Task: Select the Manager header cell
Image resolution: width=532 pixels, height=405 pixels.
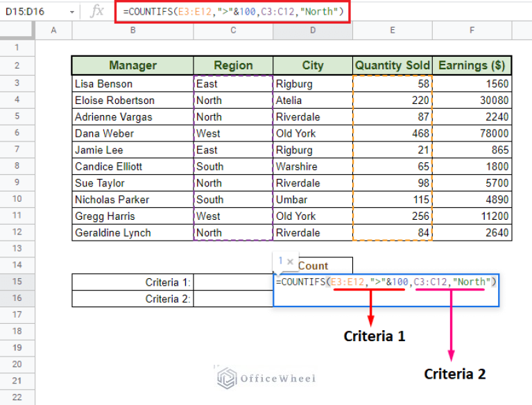Action: click(132, 66)
